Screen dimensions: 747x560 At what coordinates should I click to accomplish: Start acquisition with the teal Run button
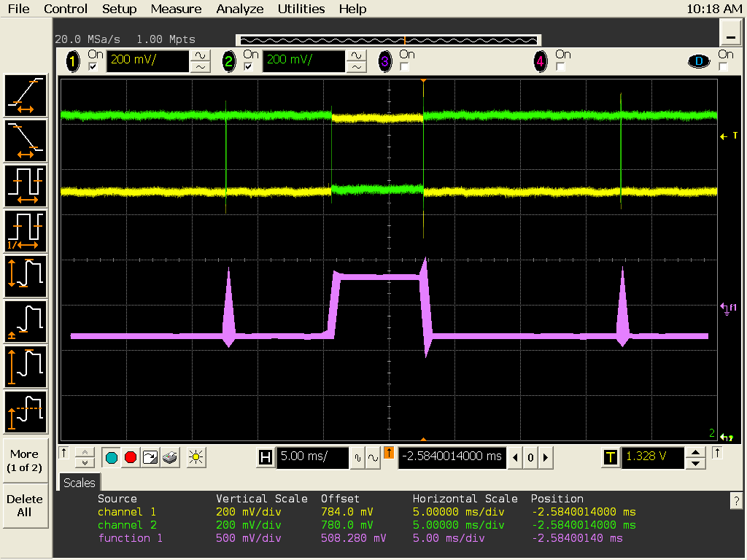point(112,458)
